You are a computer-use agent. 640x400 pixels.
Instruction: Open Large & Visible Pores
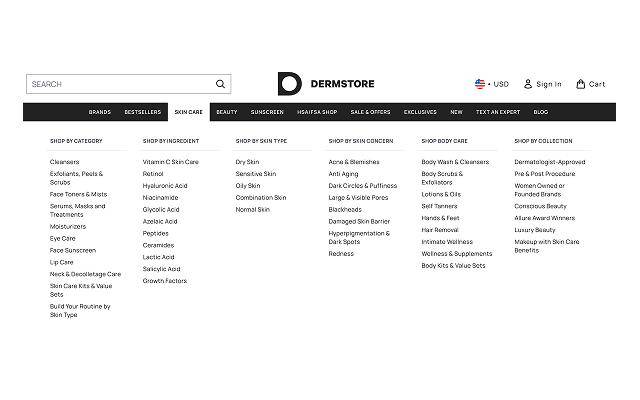[x=358, y=198]
